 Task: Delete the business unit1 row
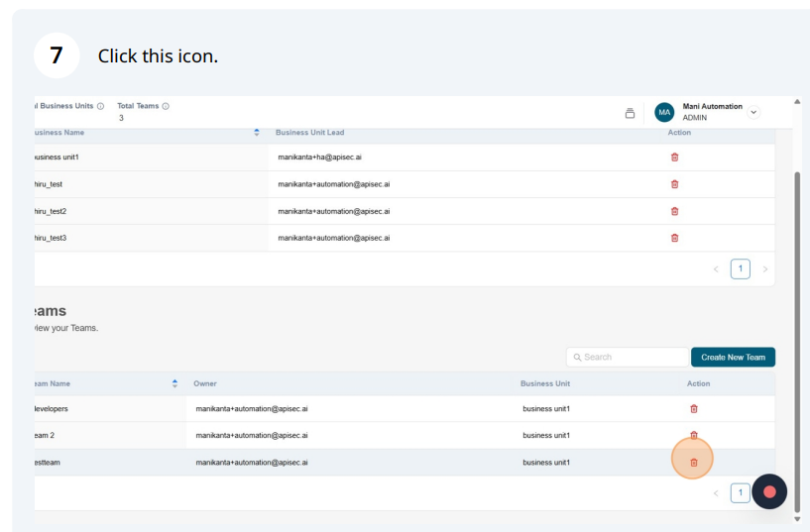click(675, 158)
